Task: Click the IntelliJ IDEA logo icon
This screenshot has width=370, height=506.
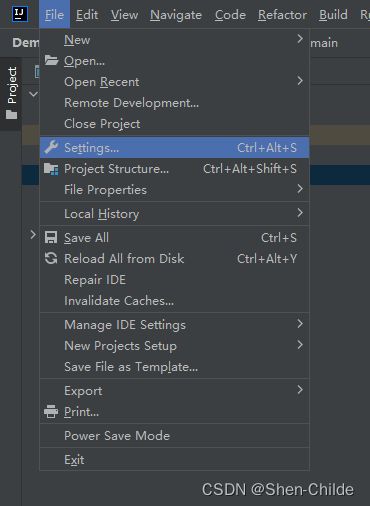Action: [x=20, y=14]
